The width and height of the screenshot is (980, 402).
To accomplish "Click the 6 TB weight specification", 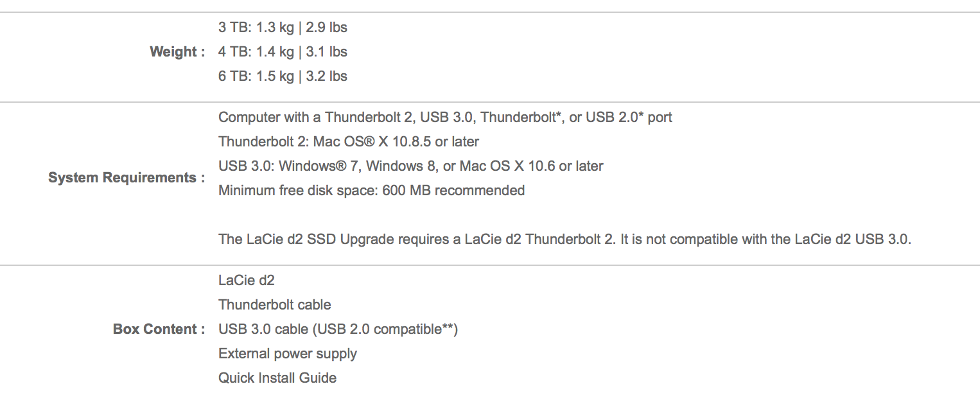I will click(x=283, y=76).
